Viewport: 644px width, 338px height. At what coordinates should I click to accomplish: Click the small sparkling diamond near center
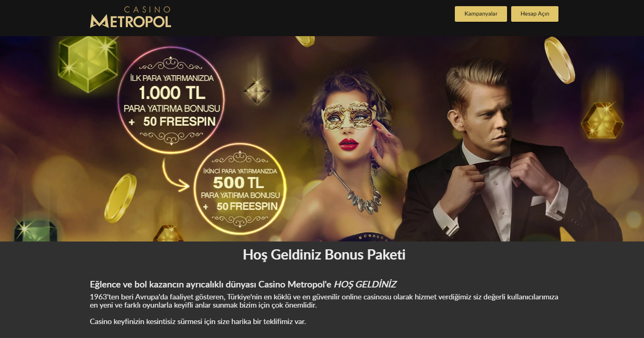pyautogui.click(x=257, y=91)
